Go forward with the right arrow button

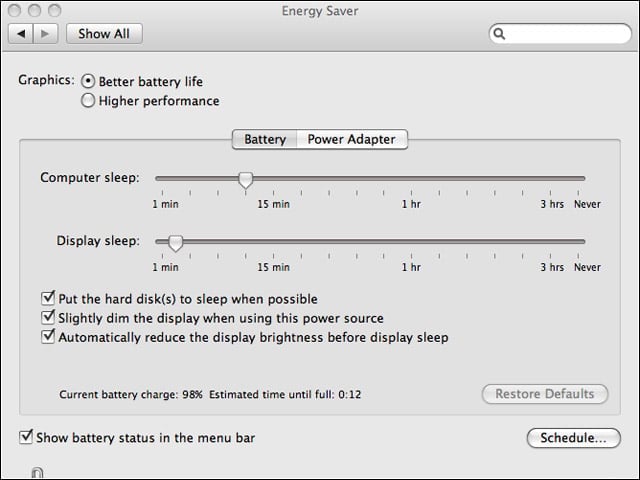pyautogui.click(x=45, y=33)
